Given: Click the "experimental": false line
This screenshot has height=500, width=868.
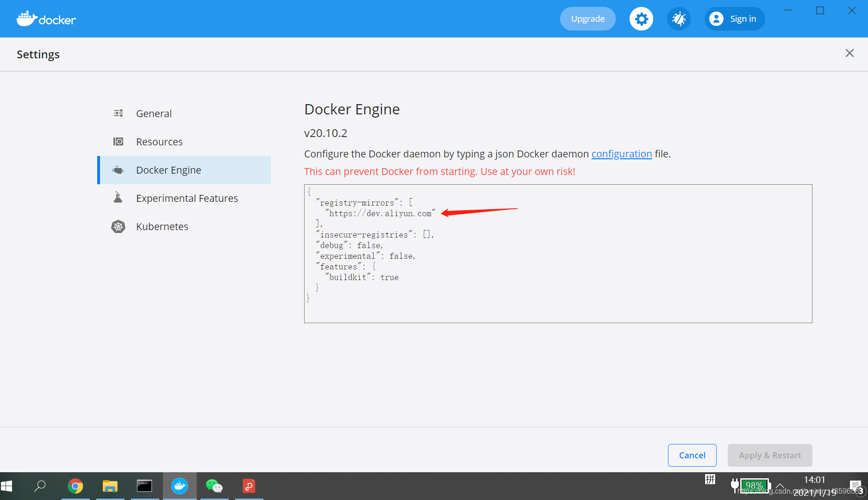Looking at the screenshot, I should pyautogui.click(x=366, y=256).
